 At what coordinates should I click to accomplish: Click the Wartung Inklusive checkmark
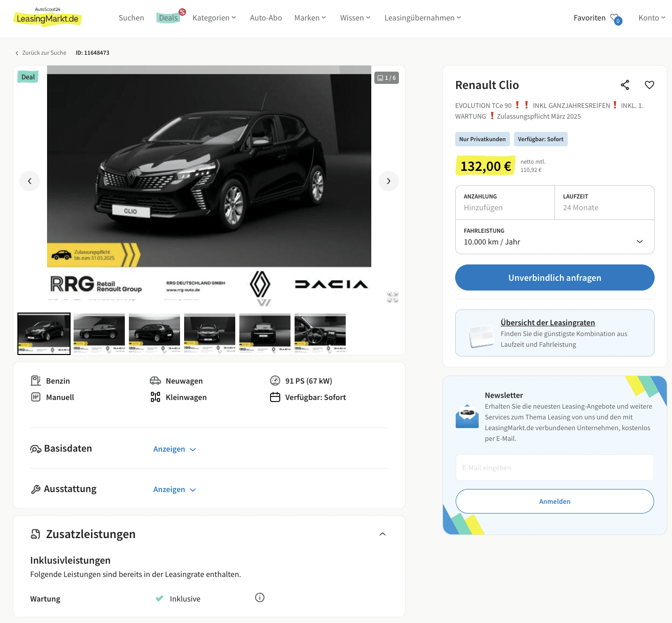coord(160,598)
